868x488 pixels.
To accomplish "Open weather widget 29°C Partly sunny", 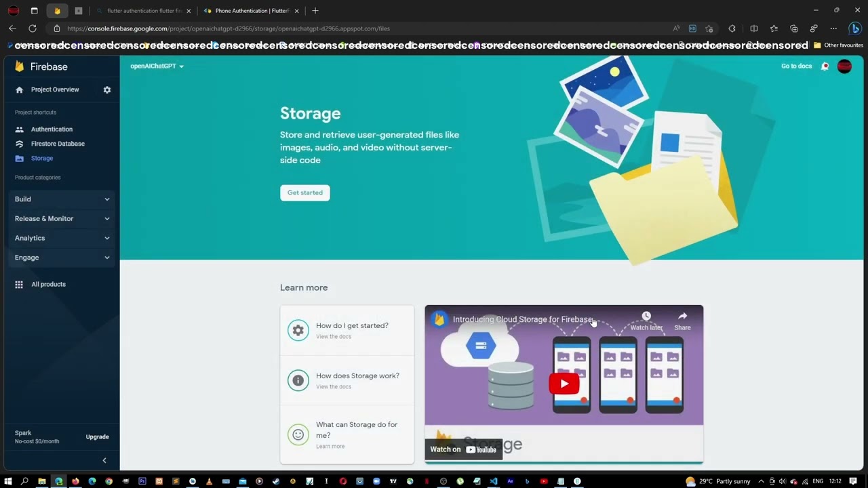I will pos(718,481).
